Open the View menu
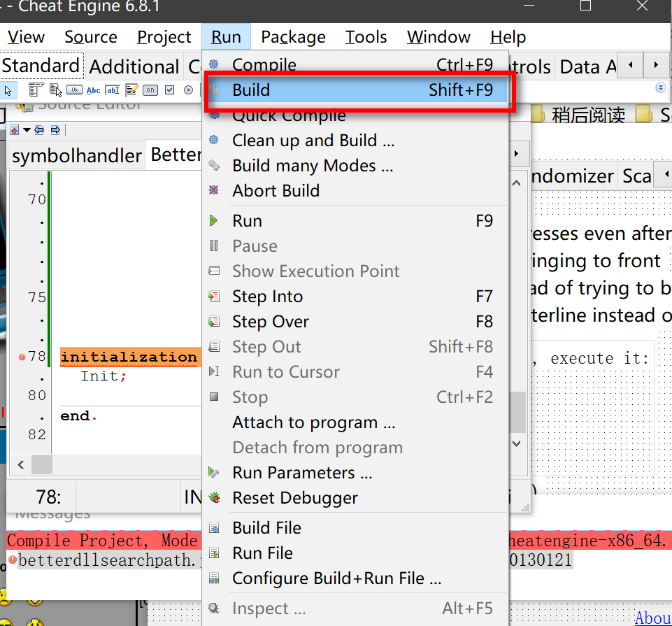672x626 pixels. click(26, 37)
